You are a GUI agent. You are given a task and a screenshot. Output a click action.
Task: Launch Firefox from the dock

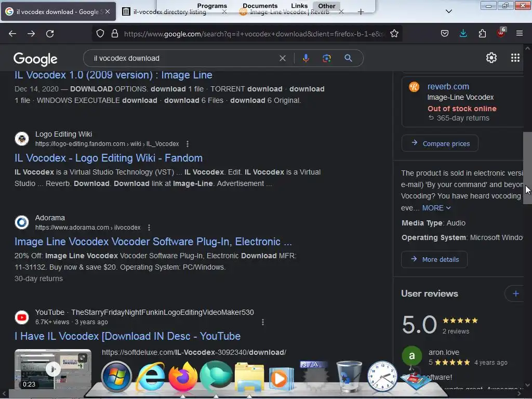[183, 377]
